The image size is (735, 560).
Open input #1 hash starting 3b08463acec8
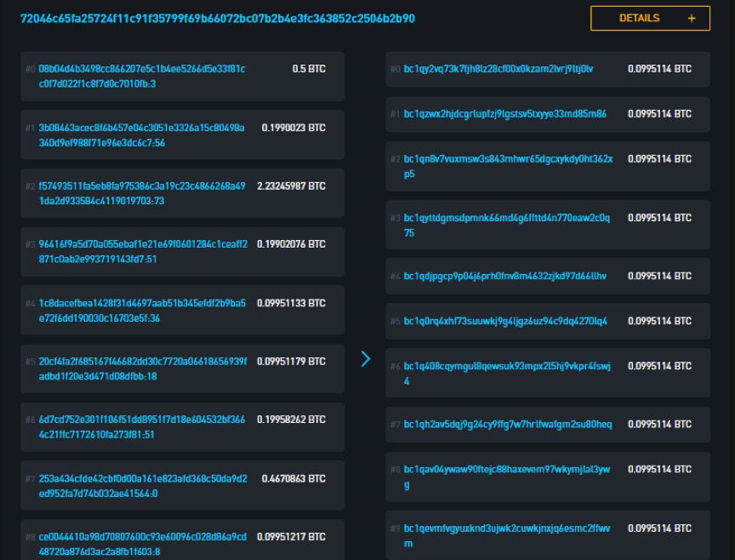pos(141,135)
